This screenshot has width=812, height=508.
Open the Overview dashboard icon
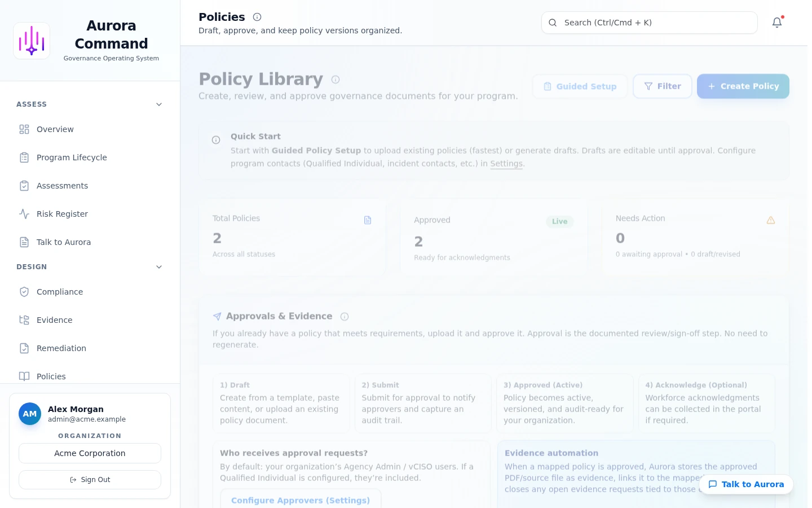pyautogui.click(x=24, y=129)
